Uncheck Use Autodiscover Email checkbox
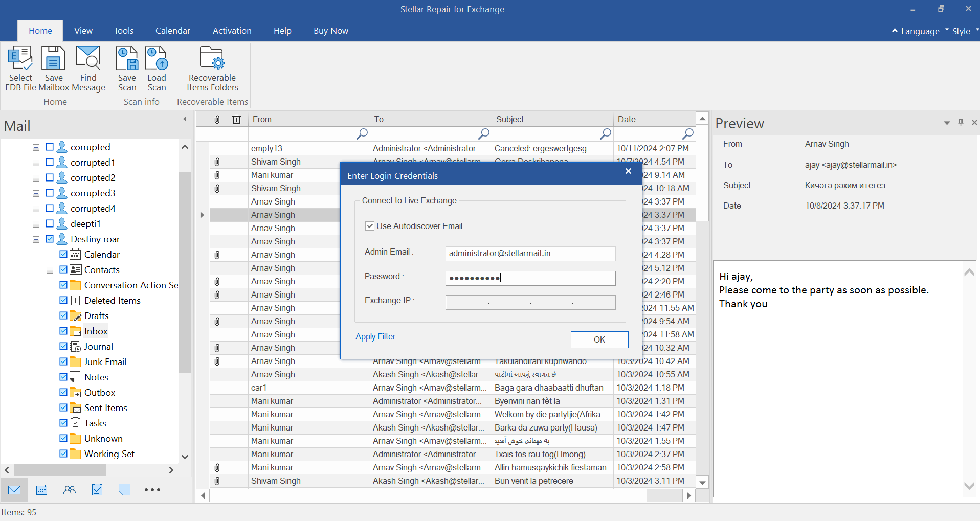Screen dimensions: 980x521 (370, 226)
